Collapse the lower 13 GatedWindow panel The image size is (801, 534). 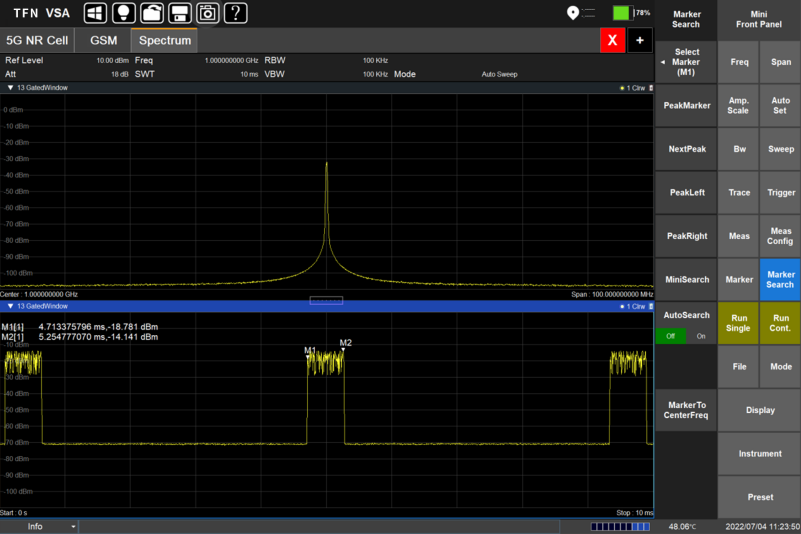pyautogui.click(x=9, y=306)
